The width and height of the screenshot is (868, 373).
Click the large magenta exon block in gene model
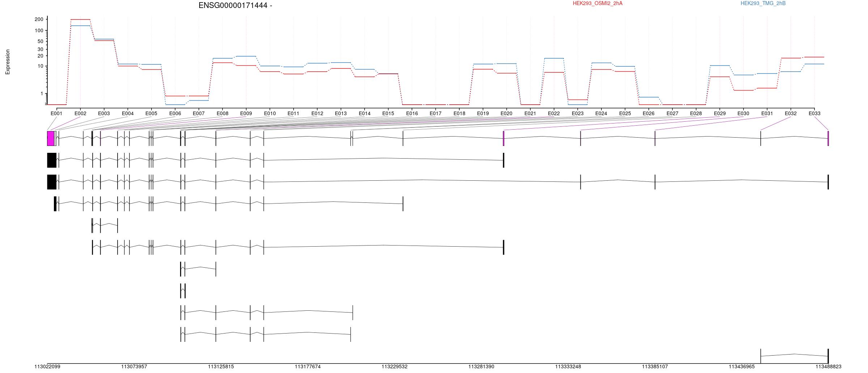tap(51, 139)
